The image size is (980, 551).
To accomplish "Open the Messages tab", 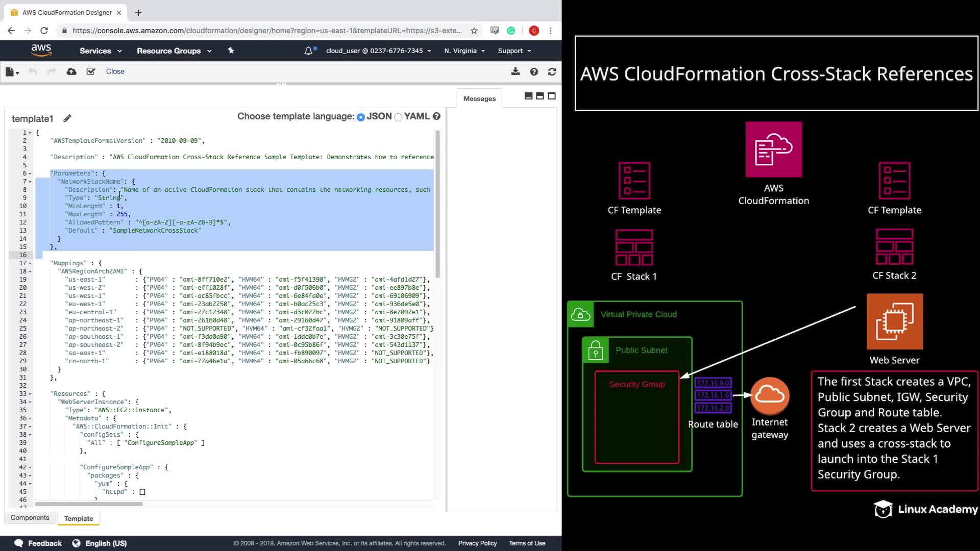I will [479, 98].
